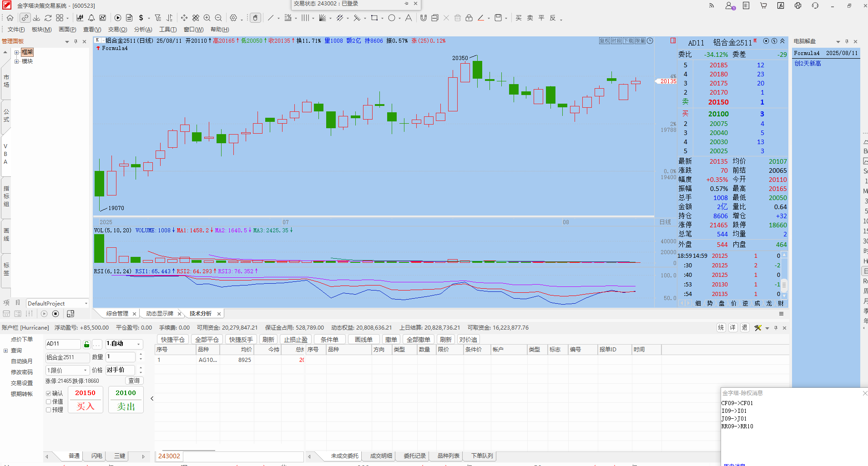The height and width of the screenshot is (466, 868).
Task: Click the padlock icon in drawing toolbar
Action: [469, 18]
